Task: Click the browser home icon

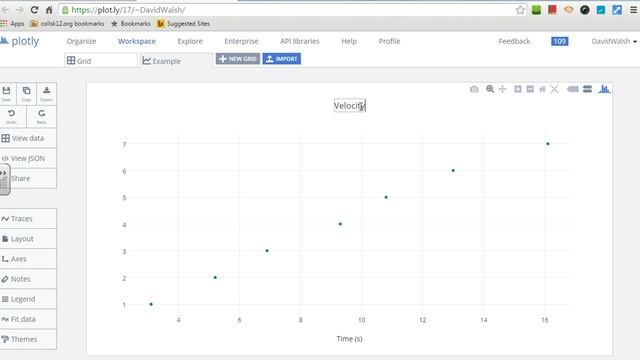Action: tap(49, 10)
